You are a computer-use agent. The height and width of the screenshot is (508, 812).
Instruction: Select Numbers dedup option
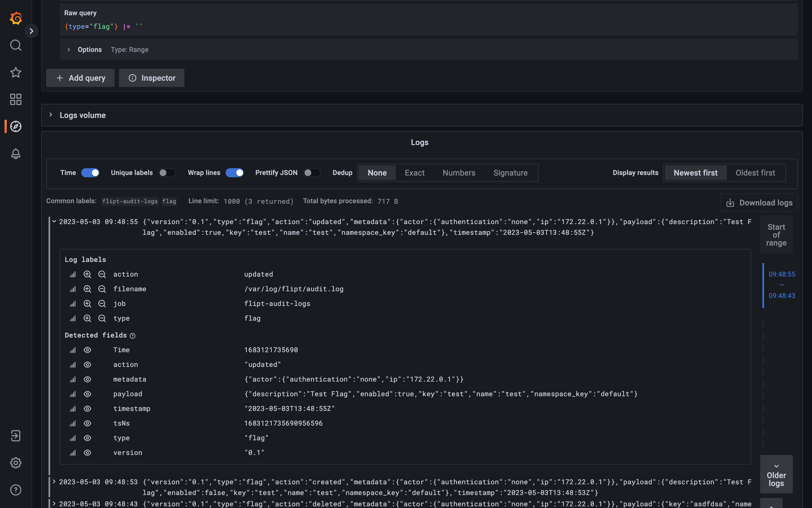click(x=459, y=173)
